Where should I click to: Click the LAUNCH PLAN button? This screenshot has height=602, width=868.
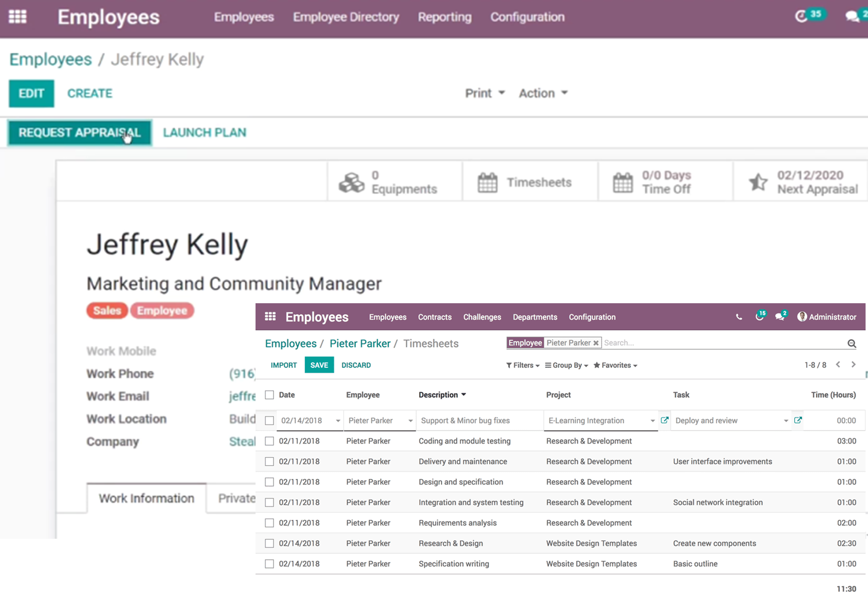[204, 133]
